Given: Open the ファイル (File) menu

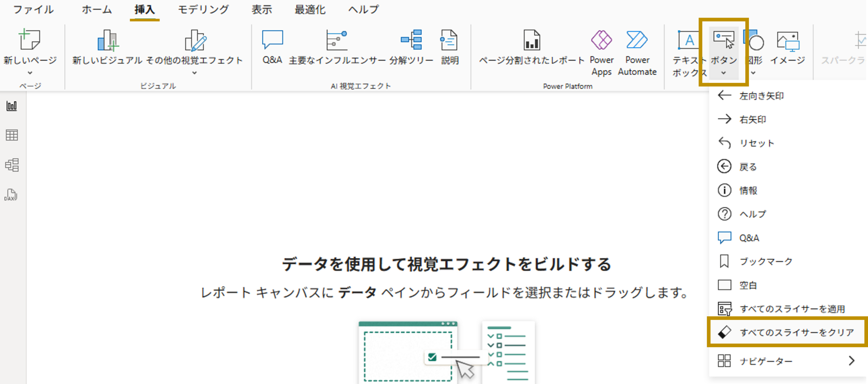Looking at the screenshot, I should click(33, 9).
